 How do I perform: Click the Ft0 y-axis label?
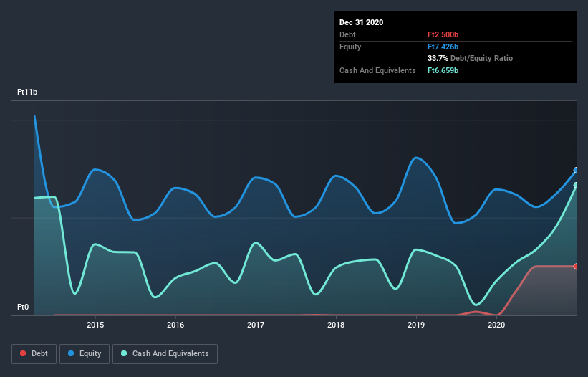[23, 307]
